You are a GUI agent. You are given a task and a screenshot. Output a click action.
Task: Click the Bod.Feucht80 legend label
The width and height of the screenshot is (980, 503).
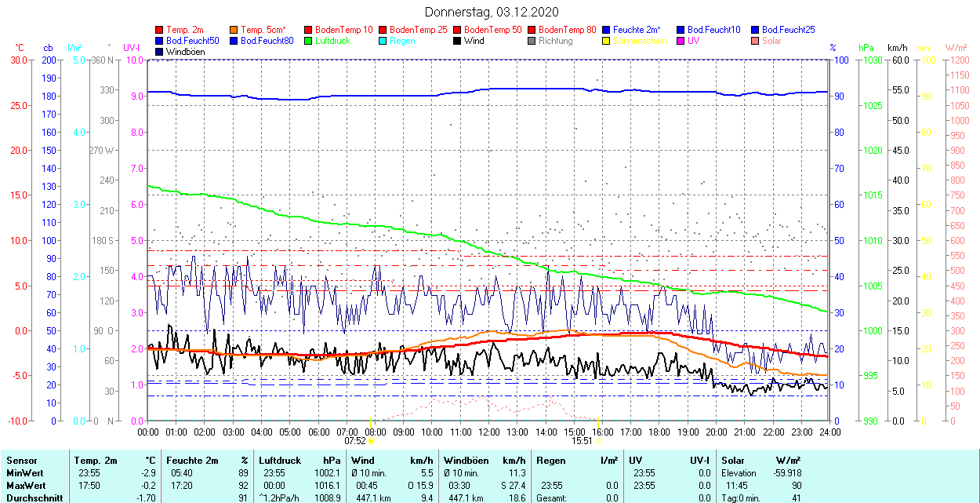point(267,41)
